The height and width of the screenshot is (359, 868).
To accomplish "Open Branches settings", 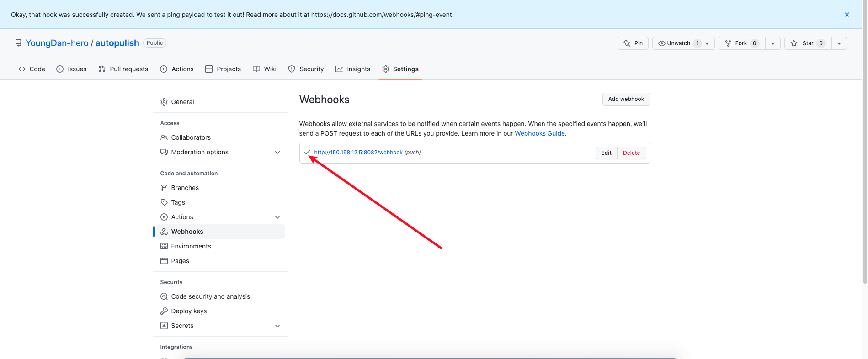I will point(221,188).
